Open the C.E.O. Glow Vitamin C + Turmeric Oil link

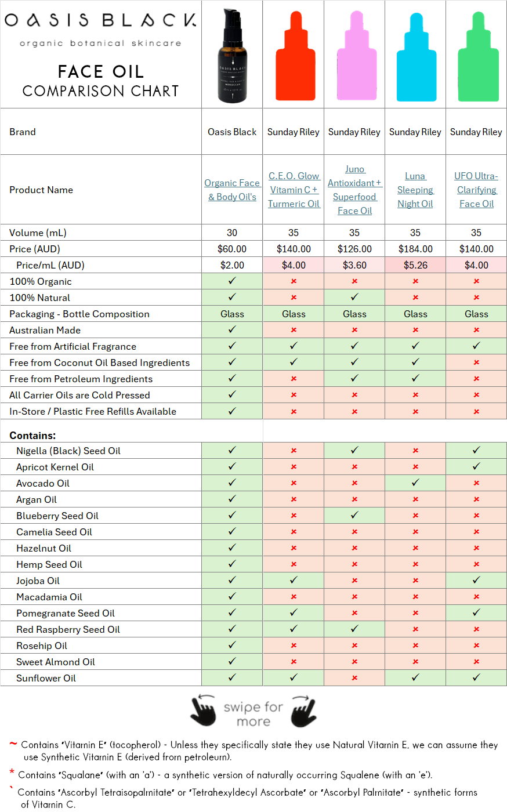294,190
